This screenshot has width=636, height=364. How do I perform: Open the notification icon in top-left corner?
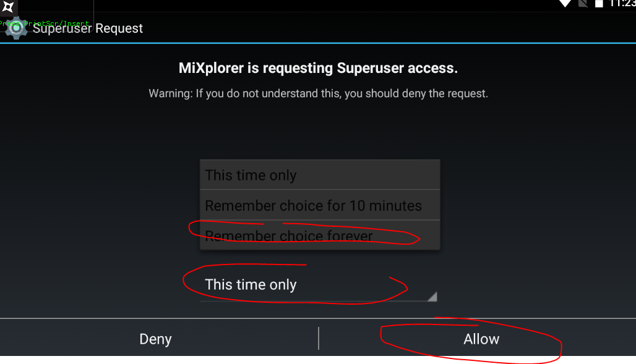8,7
